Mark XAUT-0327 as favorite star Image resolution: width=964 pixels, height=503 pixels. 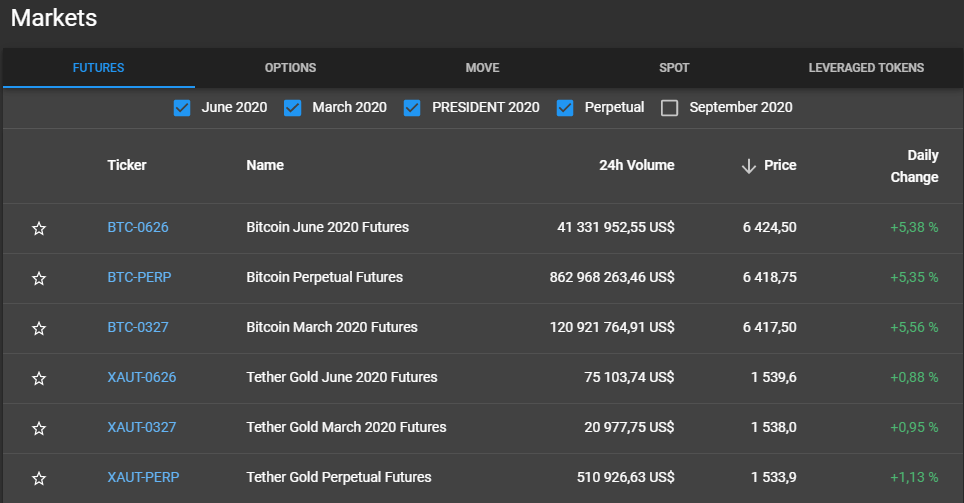[39, 429]
